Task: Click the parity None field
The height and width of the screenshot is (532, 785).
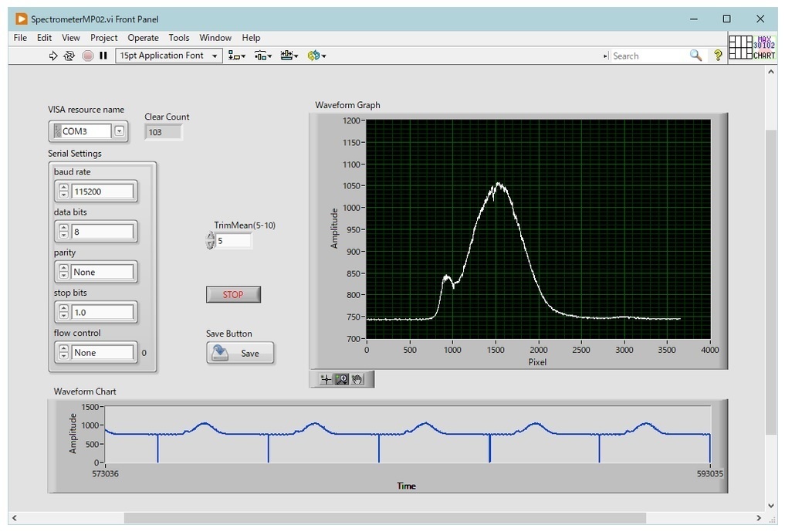Action: click(103, 272)
